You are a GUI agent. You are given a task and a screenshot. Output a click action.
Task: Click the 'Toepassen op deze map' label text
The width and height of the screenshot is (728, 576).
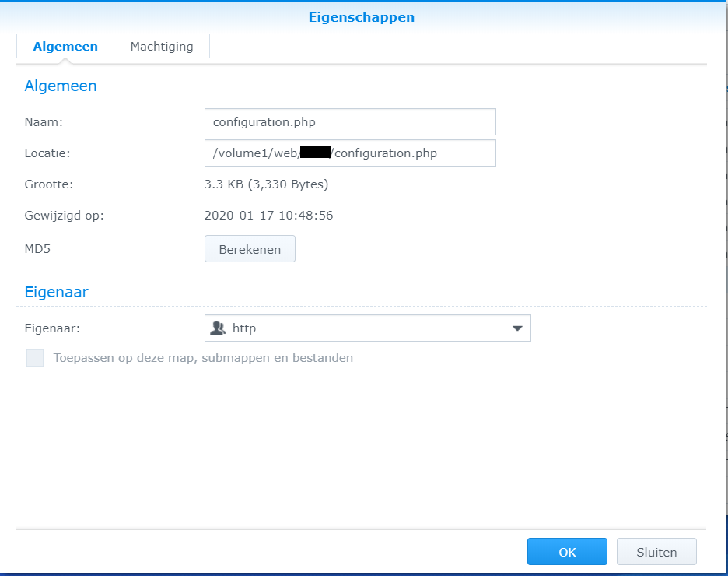[x=203, y=358]
